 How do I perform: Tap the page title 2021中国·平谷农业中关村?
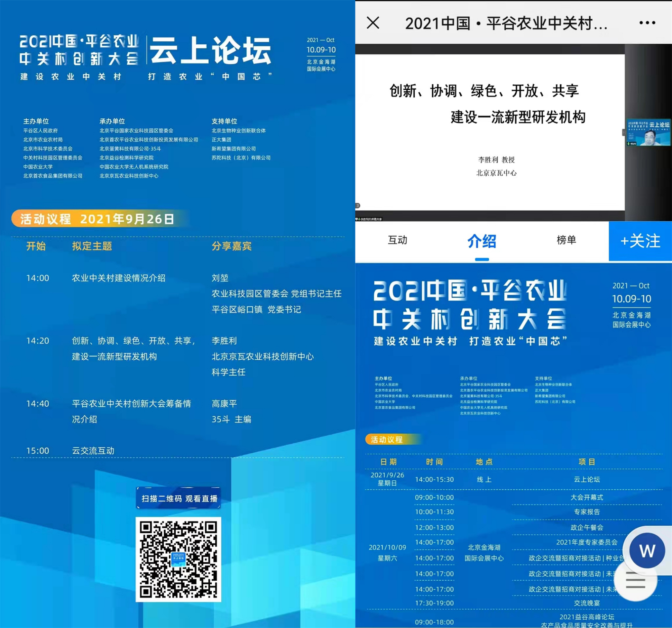pyautogui.click(x=506, y=24)
